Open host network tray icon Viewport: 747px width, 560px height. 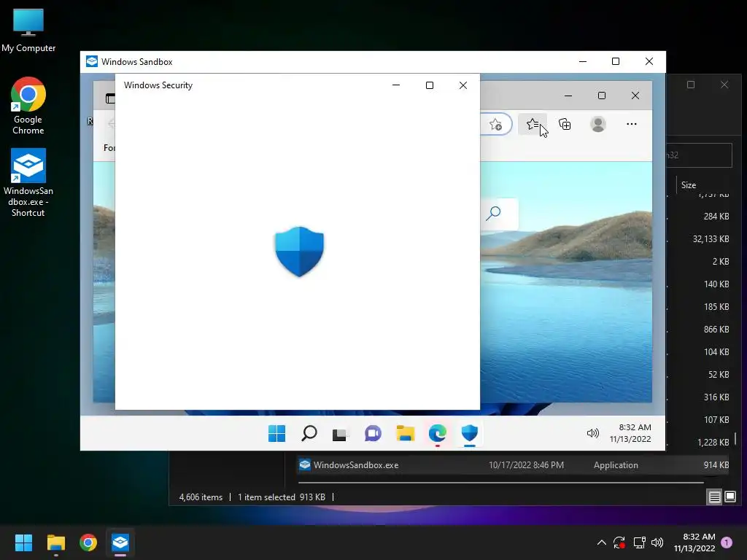[x=639, y=542]
